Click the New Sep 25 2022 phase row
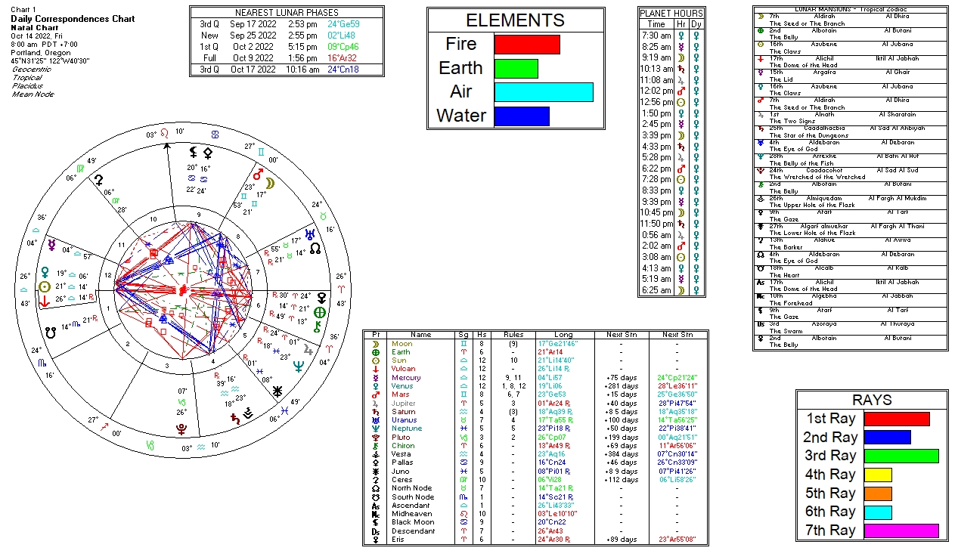The height and width of the screenshot is (560, 958). point(287,35)
